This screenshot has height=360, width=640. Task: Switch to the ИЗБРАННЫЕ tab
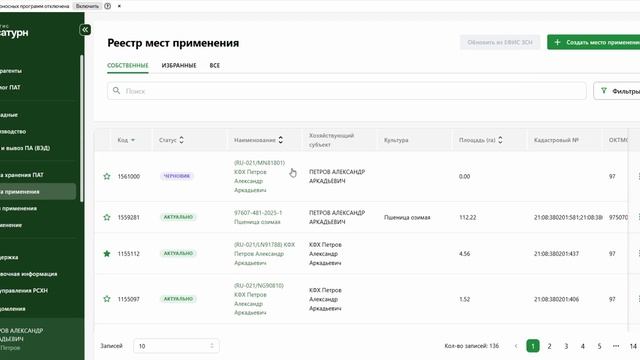tap(179, 65)
